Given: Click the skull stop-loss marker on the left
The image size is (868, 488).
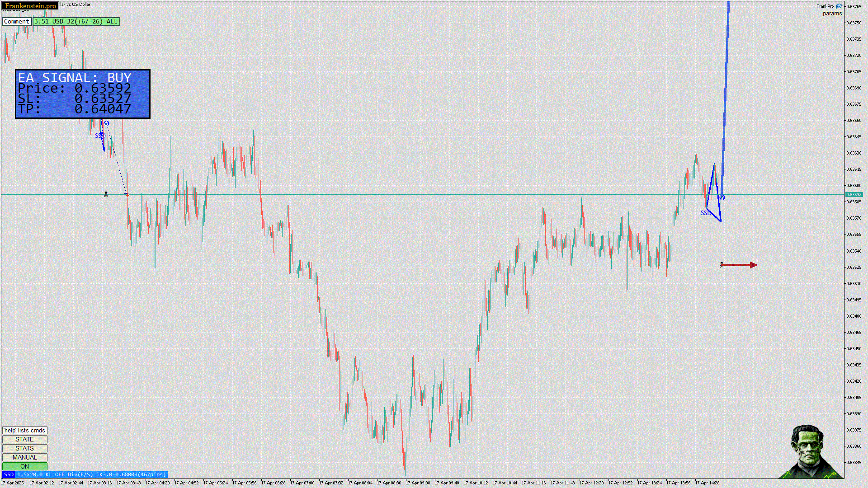Looking at the screenshot, I should 106,194.
